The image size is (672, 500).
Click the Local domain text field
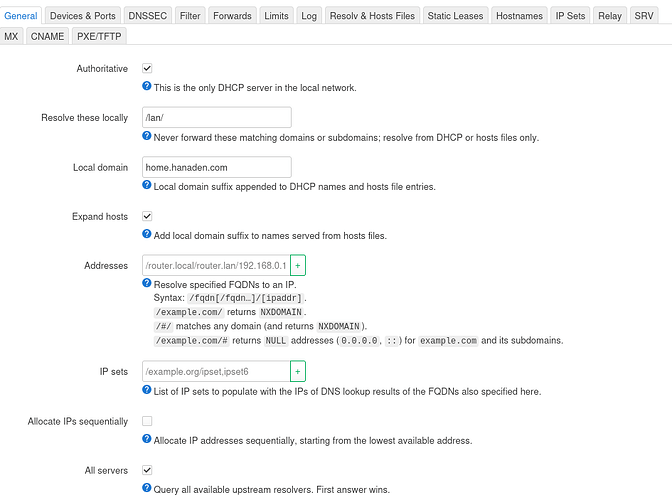tap(216, 167)
